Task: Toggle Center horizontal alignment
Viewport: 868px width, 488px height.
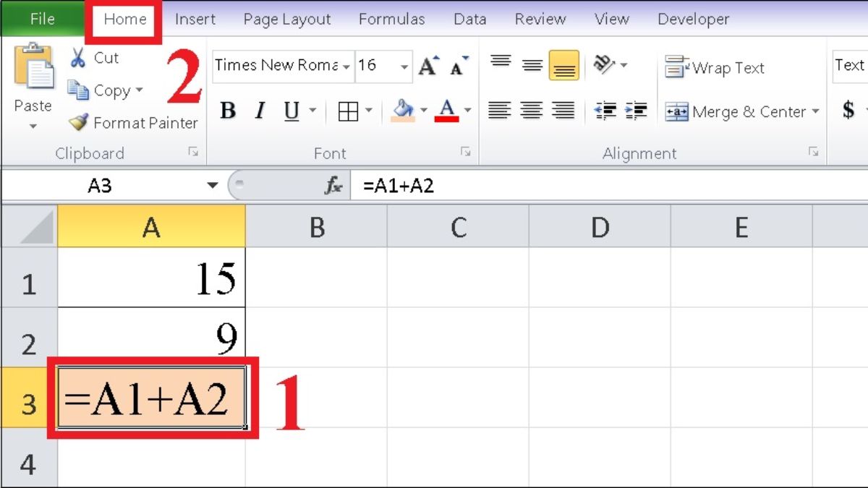Action: click(532, 111)
